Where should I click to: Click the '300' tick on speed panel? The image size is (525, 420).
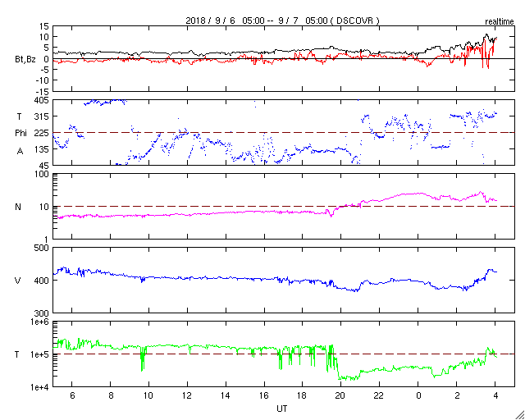click(42, 313)
